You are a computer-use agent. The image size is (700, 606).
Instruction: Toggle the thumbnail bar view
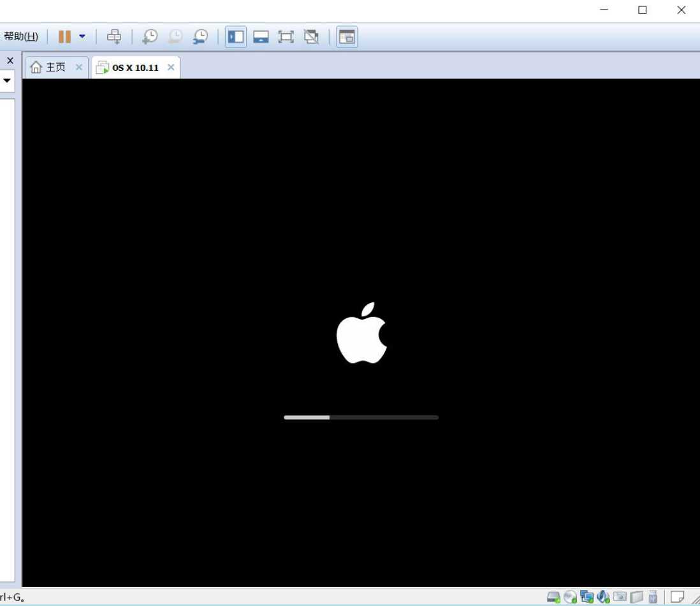point(261,36)
